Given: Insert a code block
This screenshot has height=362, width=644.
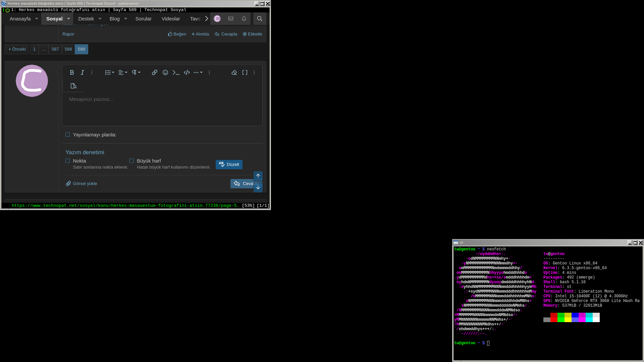Looking at the screenshot, I should pos(187,72).
